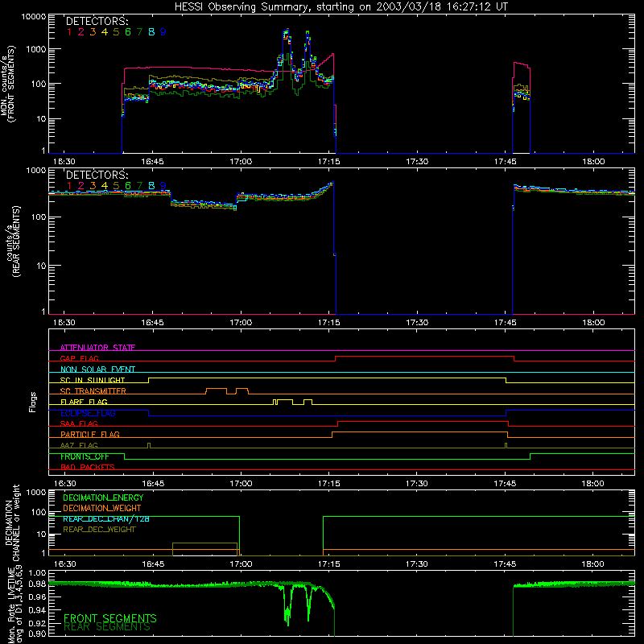The image size is (644, 644).
Task: Click DETECTORS: label in rear segments panel
Action: (x=97, y=175)
